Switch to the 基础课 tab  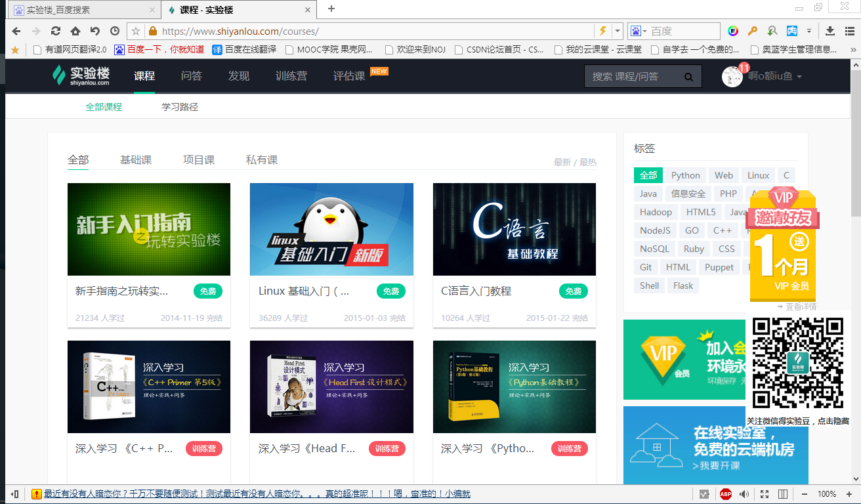[136, 159]
